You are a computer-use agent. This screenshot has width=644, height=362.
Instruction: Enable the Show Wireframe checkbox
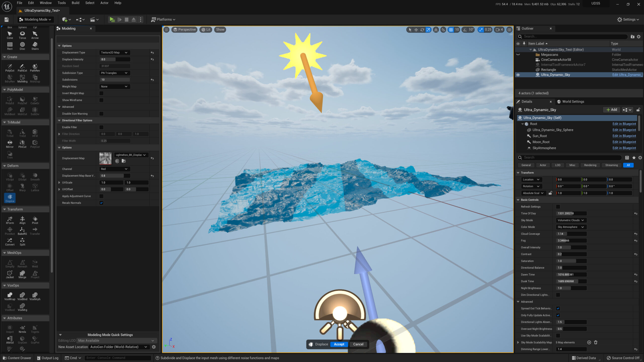click(101, 100)
